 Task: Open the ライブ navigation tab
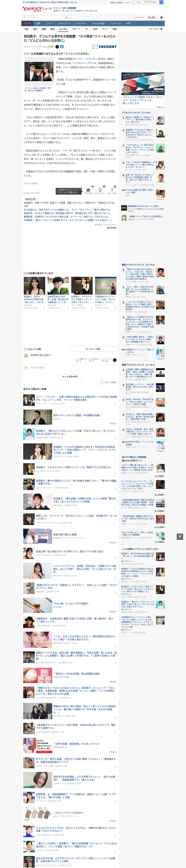pyautogui.click(x=49, y=24)
